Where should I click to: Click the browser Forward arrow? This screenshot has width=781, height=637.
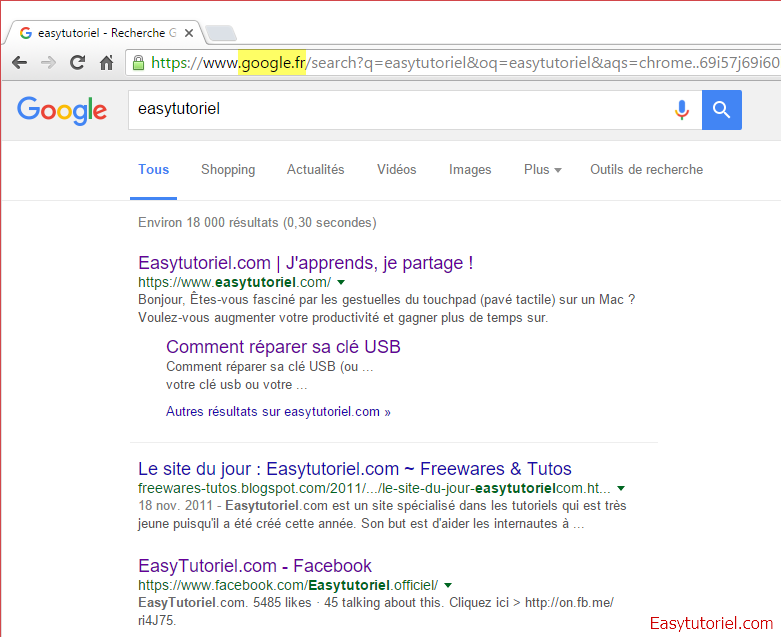(48, 63)
